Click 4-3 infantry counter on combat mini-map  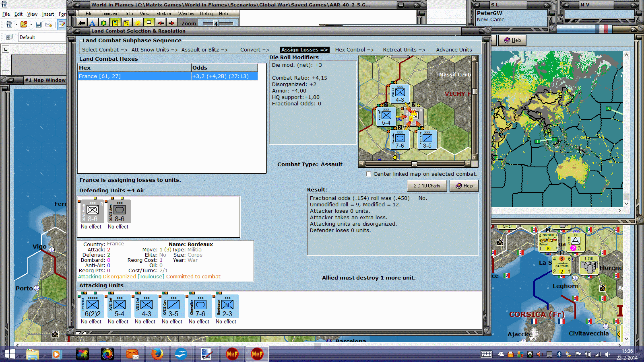[400, 94]
